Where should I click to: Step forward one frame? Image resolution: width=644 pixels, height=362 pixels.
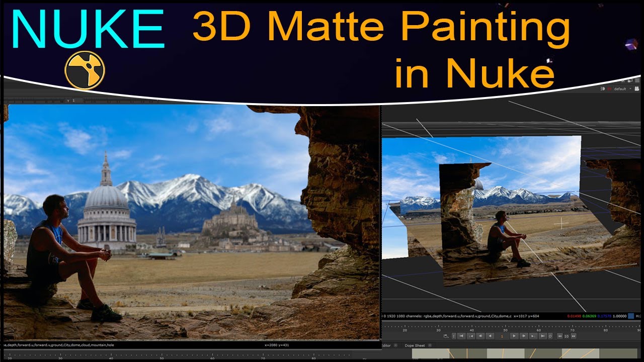(x=524, y=336)
